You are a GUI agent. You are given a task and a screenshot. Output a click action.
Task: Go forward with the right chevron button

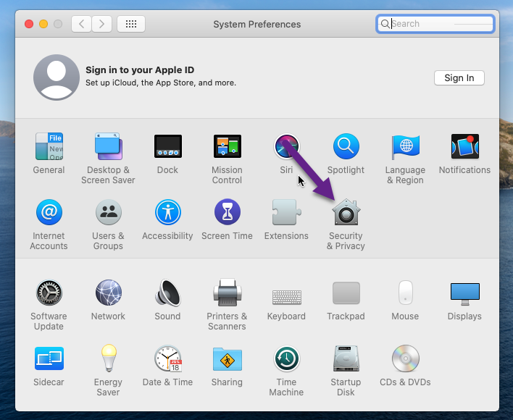pyautogui.click(x=101, y=24)
